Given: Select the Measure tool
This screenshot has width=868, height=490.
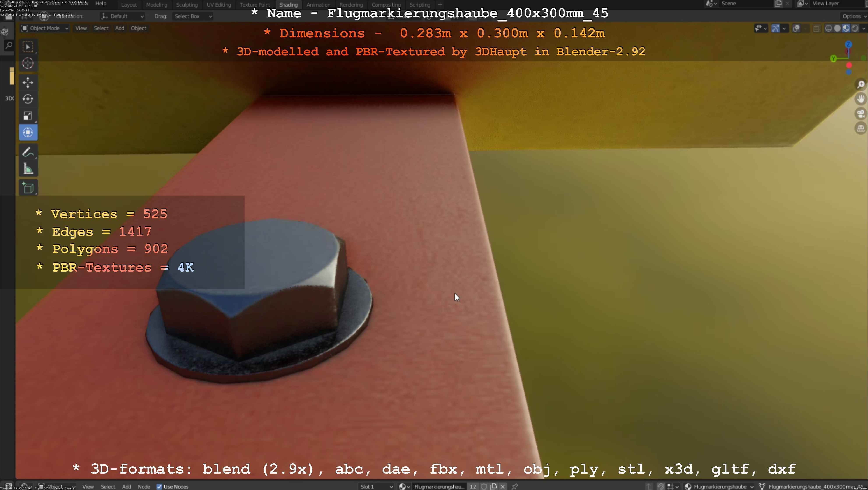Looking at the screenshot, I should click(x=28, y=169).
